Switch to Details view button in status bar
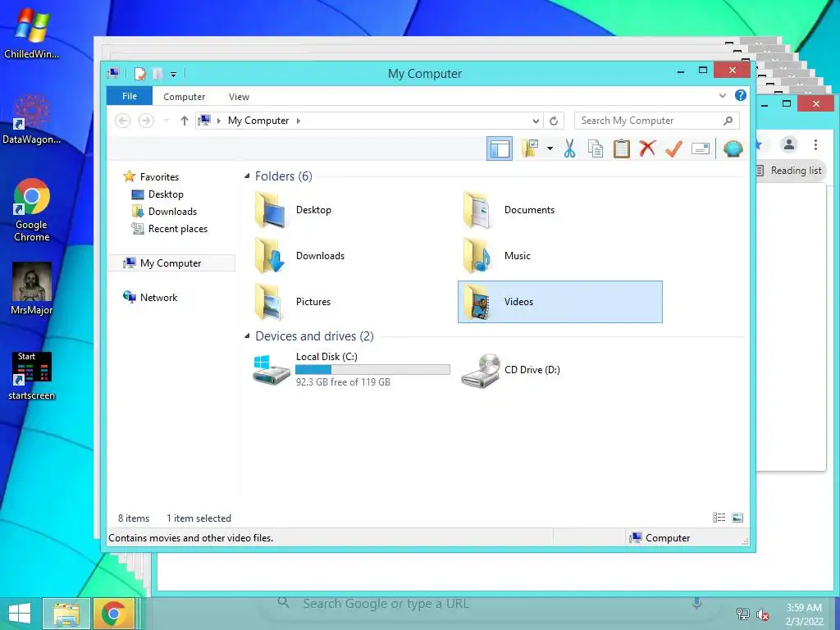840x630 pixels. 719,518
